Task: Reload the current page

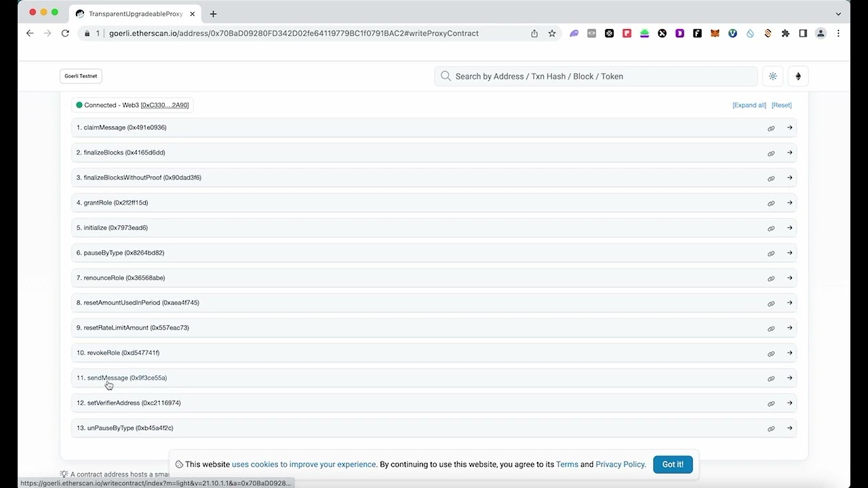Action: pyautogui.click(x=65, y=33)
